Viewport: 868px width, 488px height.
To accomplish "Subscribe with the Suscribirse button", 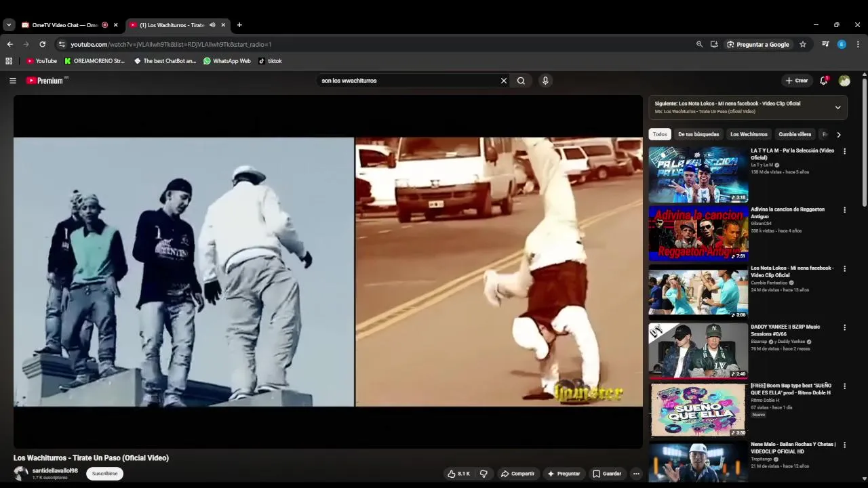I will coord(104,474).
